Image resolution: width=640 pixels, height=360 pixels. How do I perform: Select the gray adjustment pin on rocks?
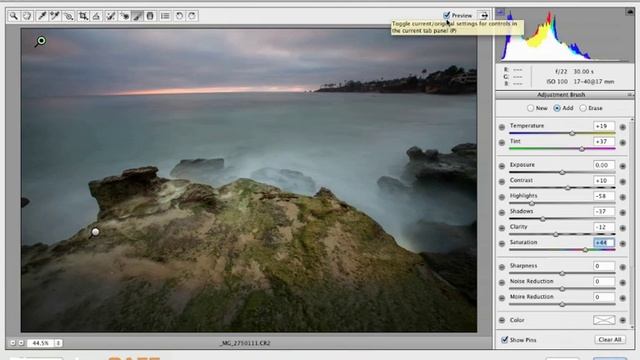[x=95, y=232]
